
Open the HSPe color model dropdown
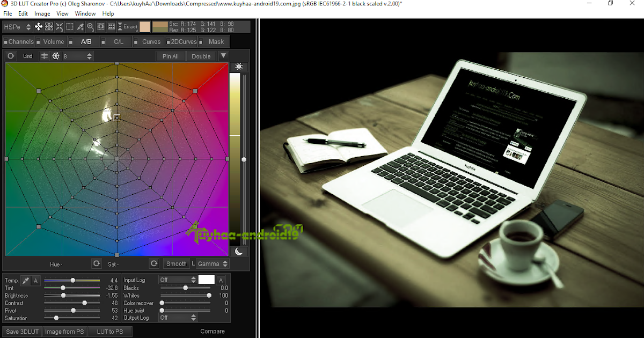click(17, 26)
